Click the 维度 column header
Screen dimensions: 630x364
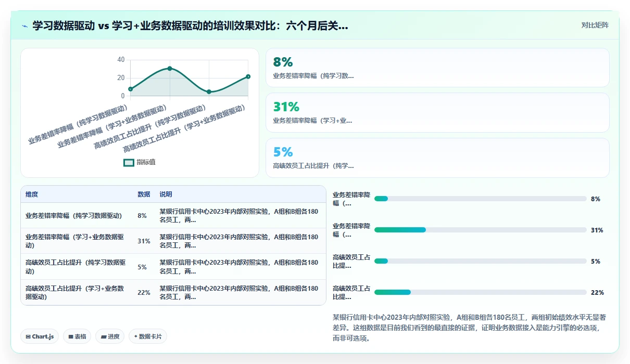[32, 194]
